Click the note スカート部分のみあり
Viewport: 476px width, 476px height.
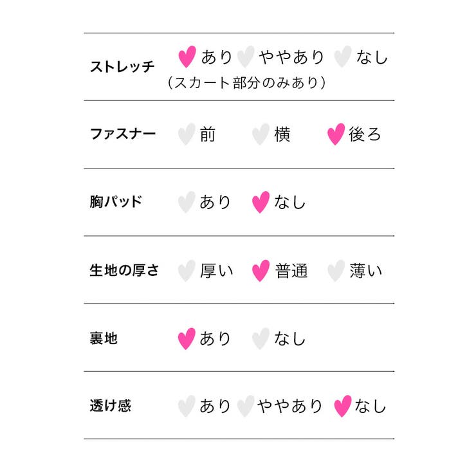(x=246, y=83)
